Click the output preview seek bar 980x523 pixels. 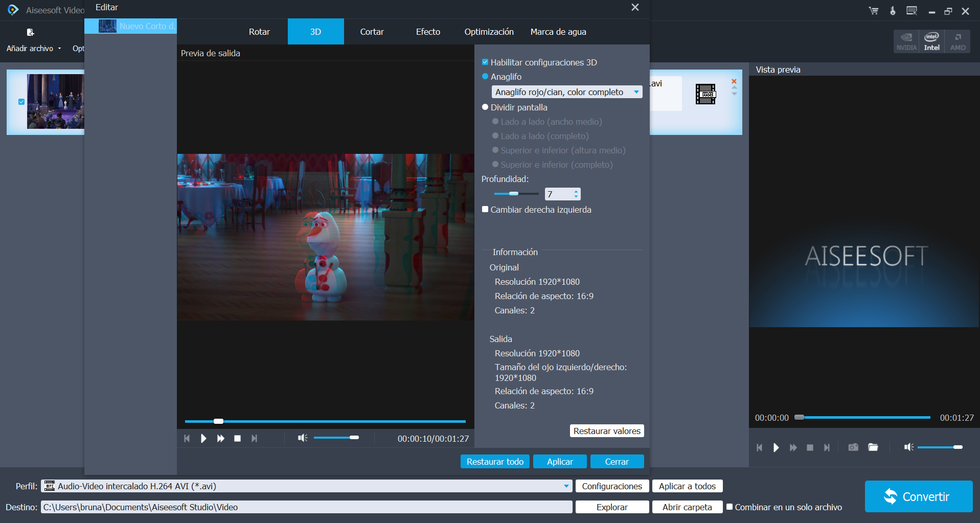click(x=325, y=421)
